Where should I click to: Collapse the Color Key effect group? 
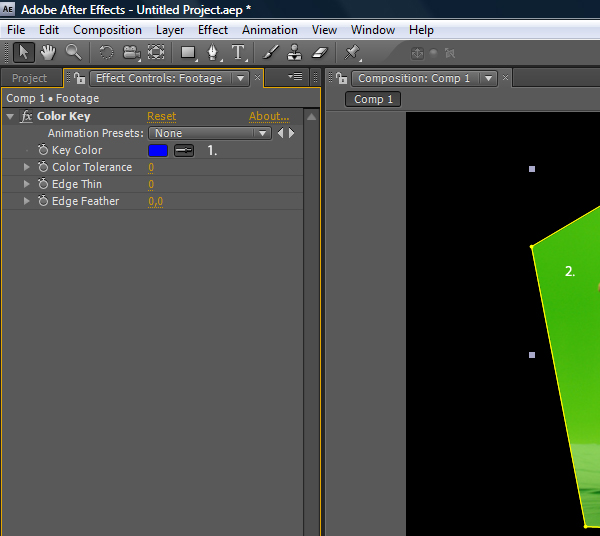pyautogui.click(x=10, y=116)
